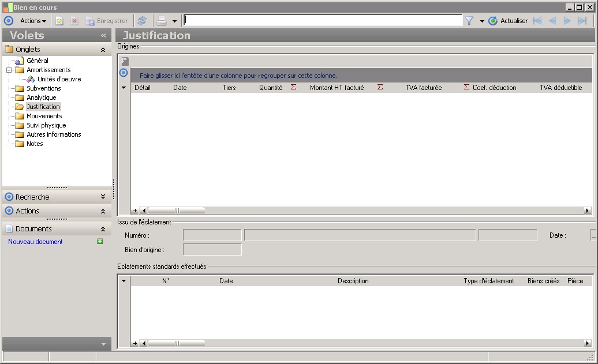598x364 pixels.
Task: Go to last record arrow
Action: (582, 21)
